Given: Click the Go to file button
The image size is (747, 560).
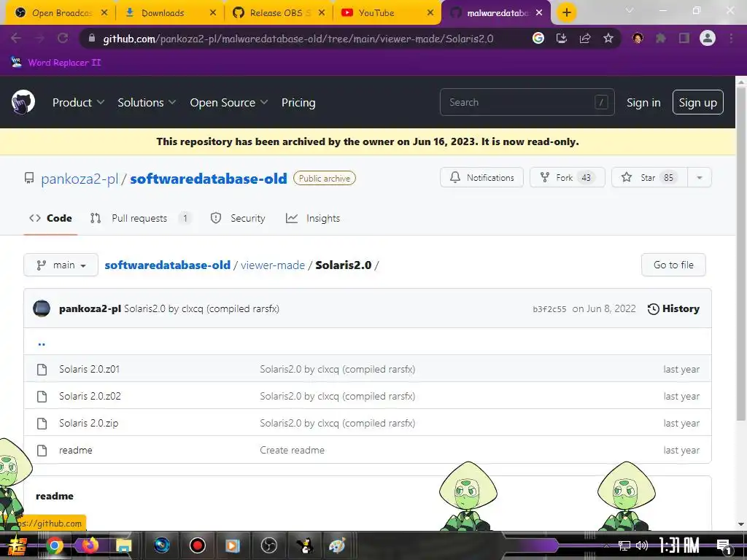Looking at the screenshot, I should pos(673,265).
